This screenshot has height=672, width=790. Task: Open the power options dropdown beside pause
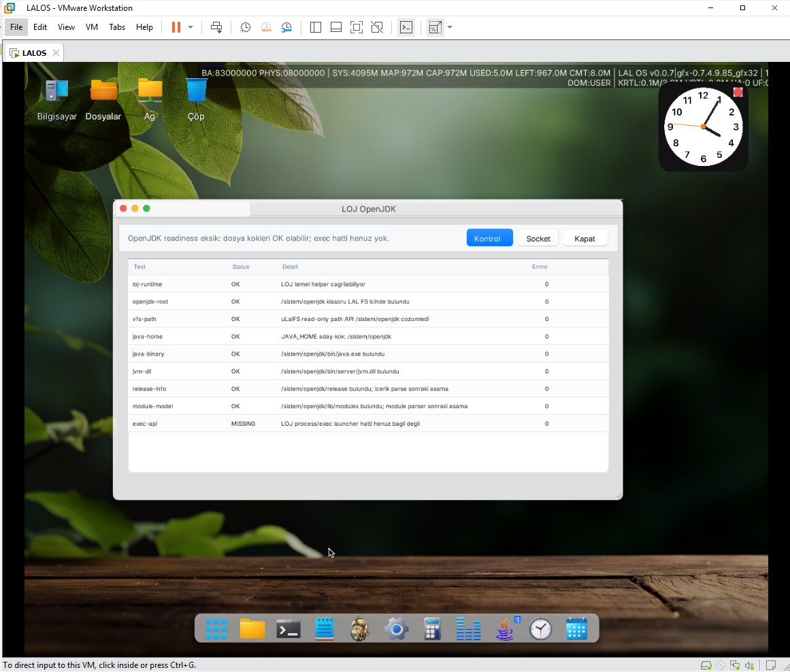[x=191, y=27]
